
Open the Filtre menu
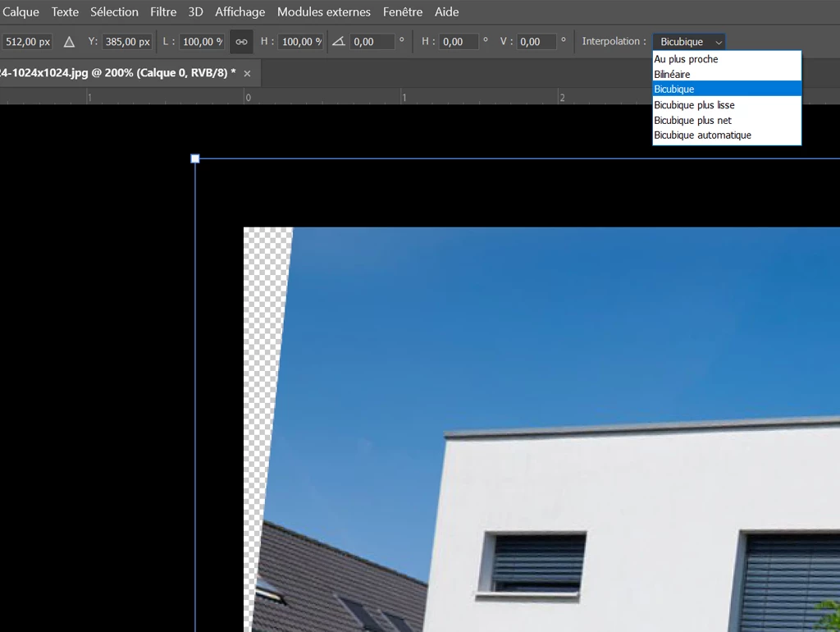(163, 11)
